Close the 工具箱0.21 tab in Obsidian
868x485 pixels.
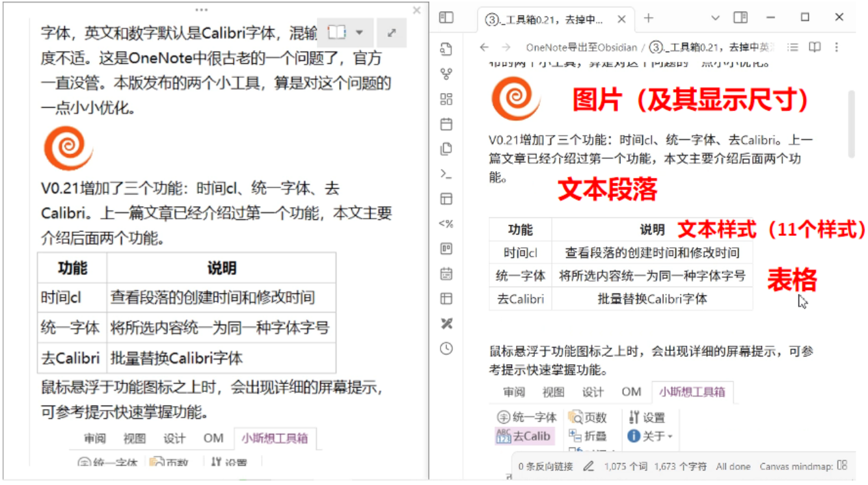621,20
